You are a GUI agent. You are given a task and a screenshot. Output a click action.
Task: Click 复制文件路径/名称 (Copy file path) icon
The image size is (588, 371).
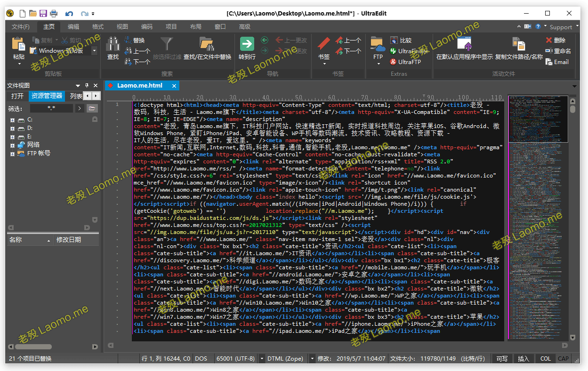click(519, 44)
